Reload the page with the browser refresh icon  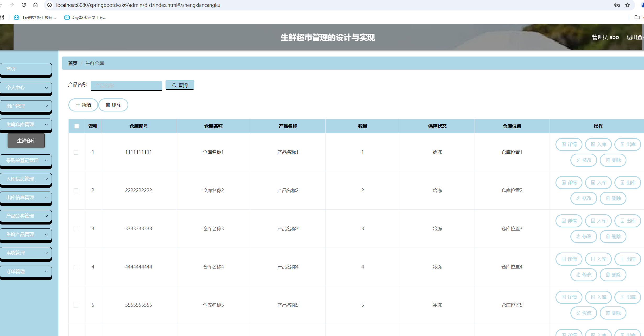[24, 5]
